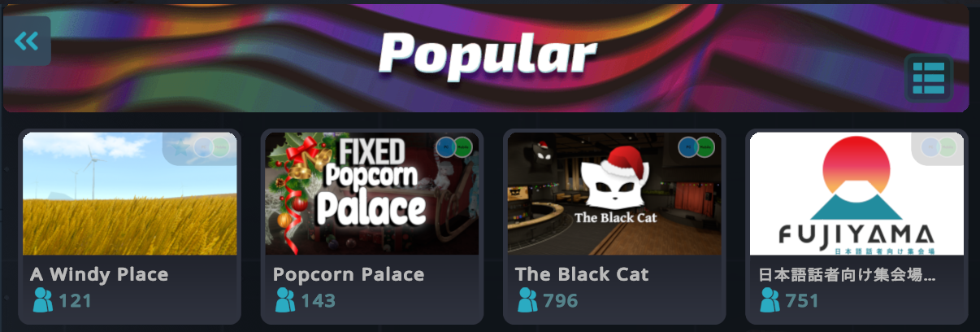Open the Fujiyama mountain logo thumbnail
The width and height of the screenshot is (980, 332).
coord(856,194)
